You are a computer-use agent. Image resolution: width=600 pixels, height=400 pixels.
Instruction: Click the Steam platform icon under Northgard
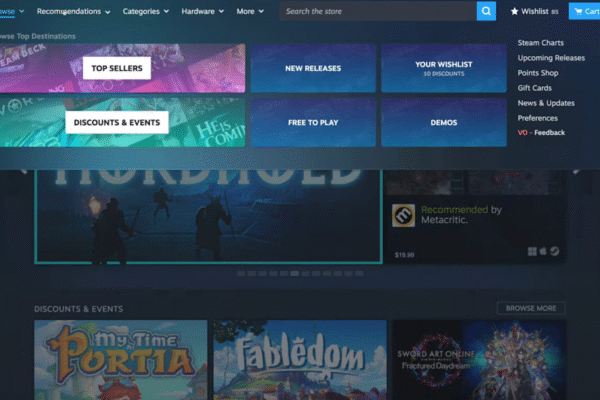tap(555, 251)
